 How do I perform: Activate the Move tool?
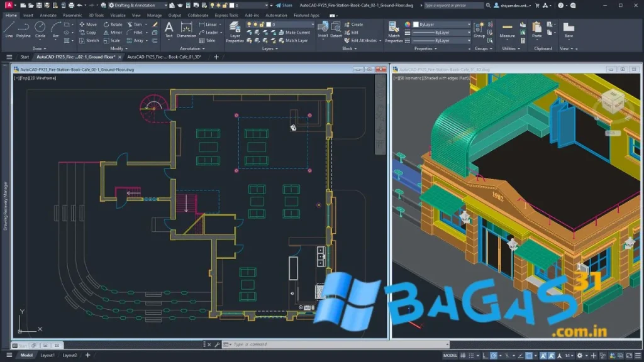coord(88,25)
